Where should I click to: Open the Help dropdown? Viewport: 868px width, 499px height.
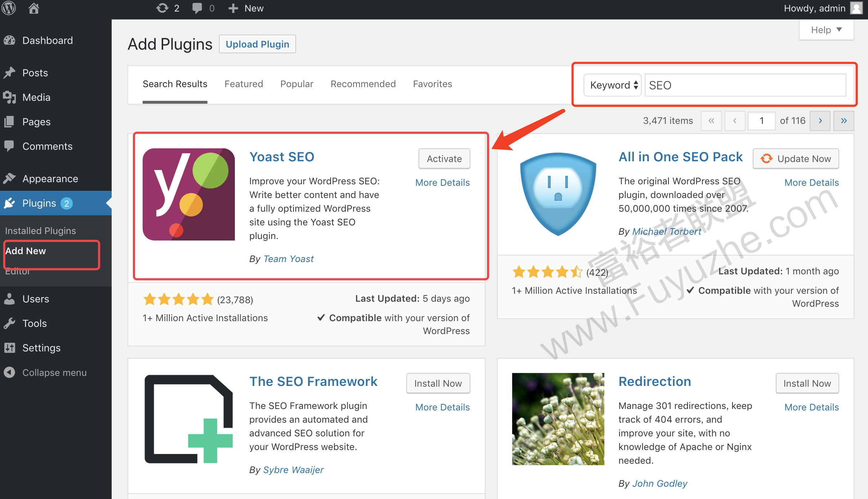(x=826, y=30)
